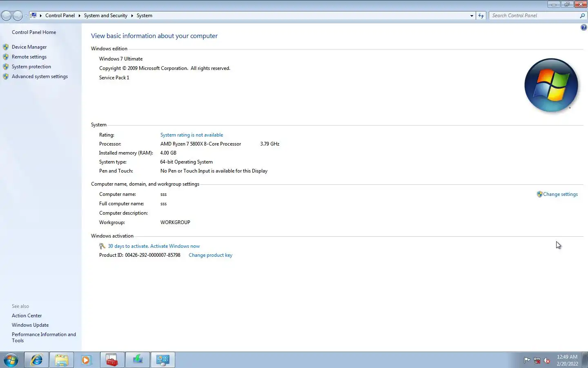Open Windows Update link
Viewport: 588px width, 368px height.
point(30,325)
